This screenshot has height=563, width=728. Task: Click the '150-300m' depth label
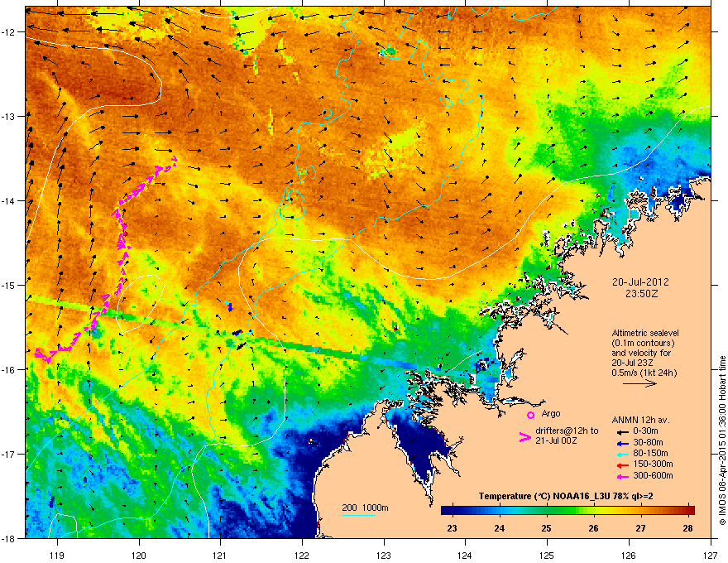click(x=653, y=464)
